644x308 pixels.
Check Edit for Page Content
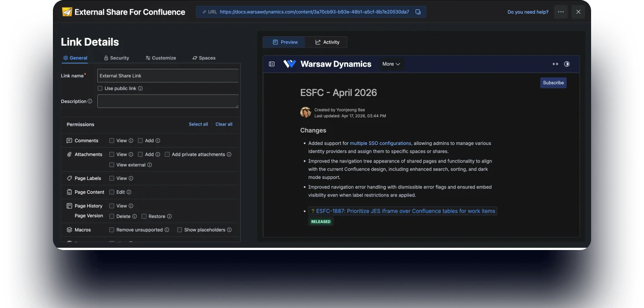(x=112, y=192)
